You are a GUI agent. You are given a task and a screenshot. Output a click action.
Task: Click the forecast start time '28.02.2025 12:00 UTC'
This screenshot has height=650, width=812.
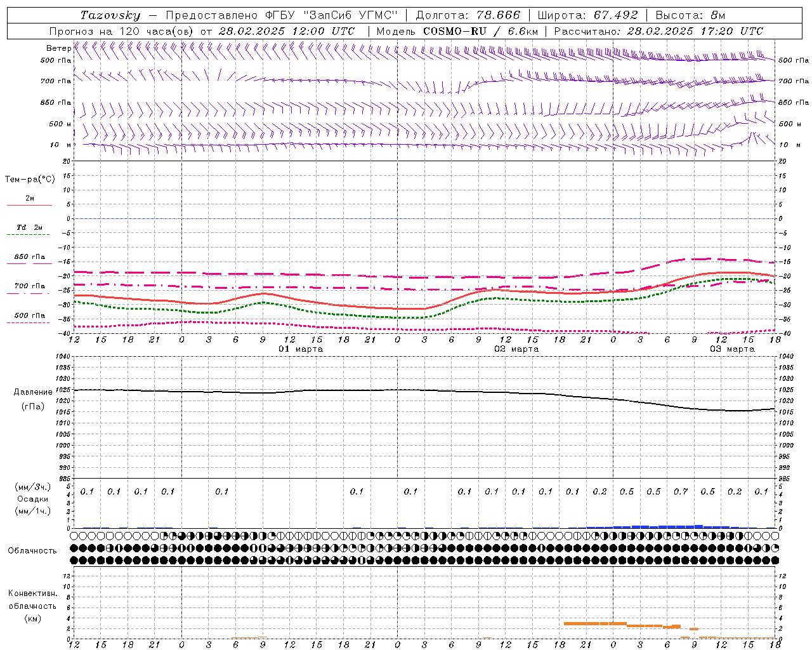[x=286, y=31]
